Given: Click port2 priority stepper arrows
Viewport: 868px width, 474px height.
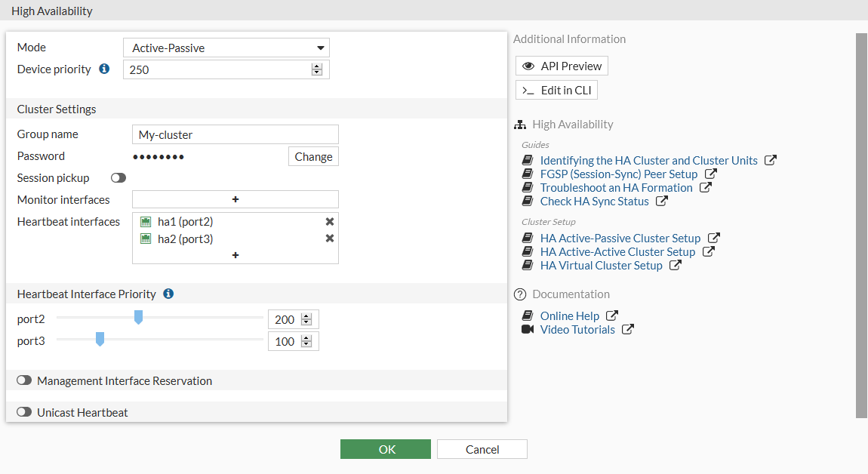Looking at the screenshot, I should tap(306, 320).
